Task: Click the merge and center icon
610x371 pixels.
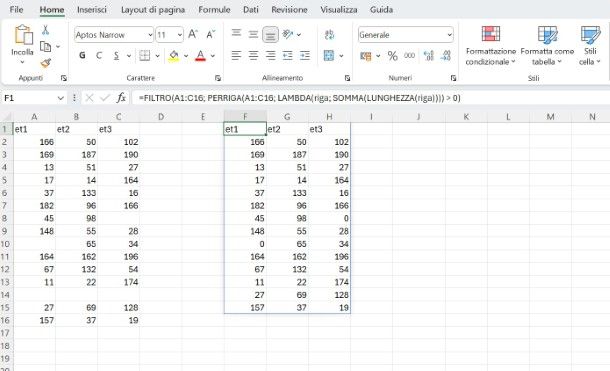Action: tap(329, 56)
